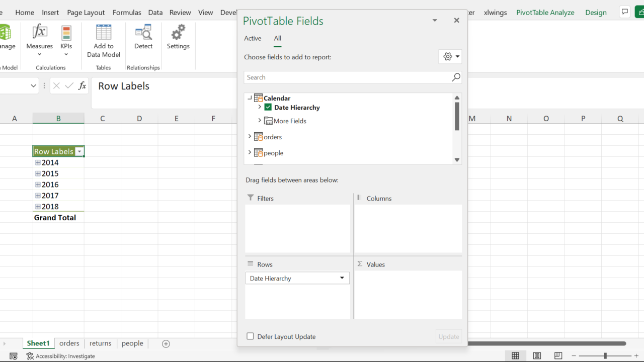Switch to the orders sheet tab

coord(69,343)
